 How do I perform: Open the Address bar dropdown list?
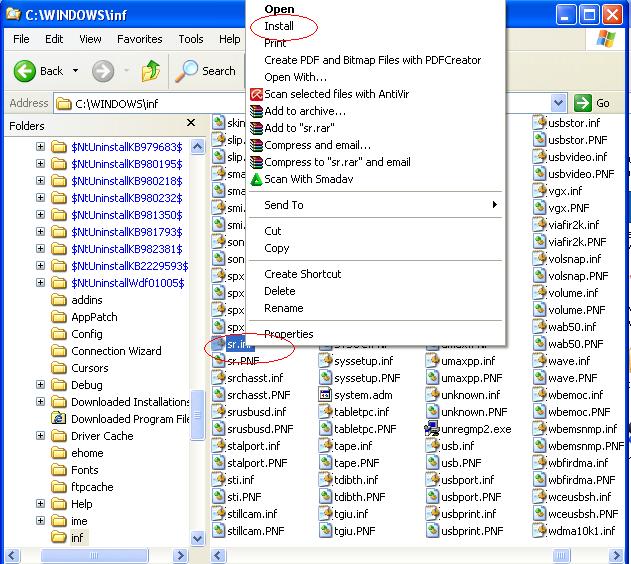pyautogui.click(x=558, y=103)
